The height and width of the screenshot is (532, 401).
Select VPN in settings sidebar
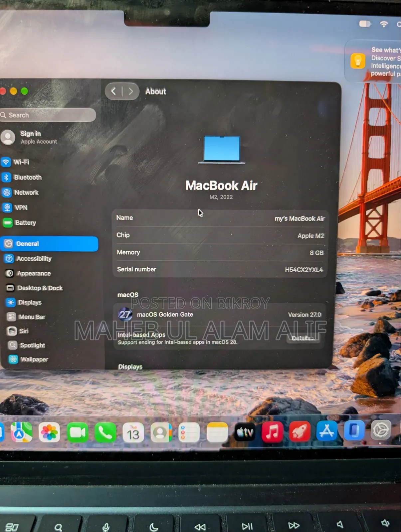point(49,207)
